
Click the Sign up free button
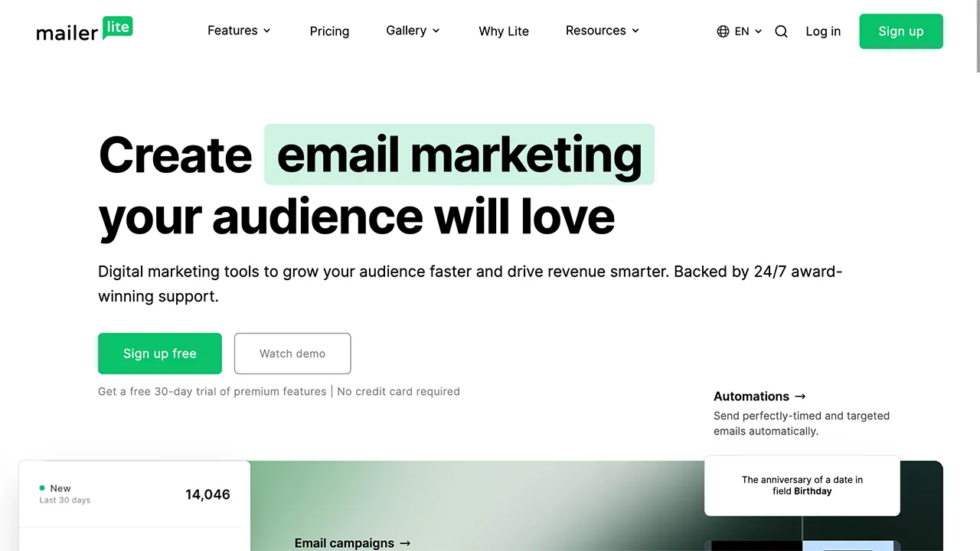click(x=159, y=354)
